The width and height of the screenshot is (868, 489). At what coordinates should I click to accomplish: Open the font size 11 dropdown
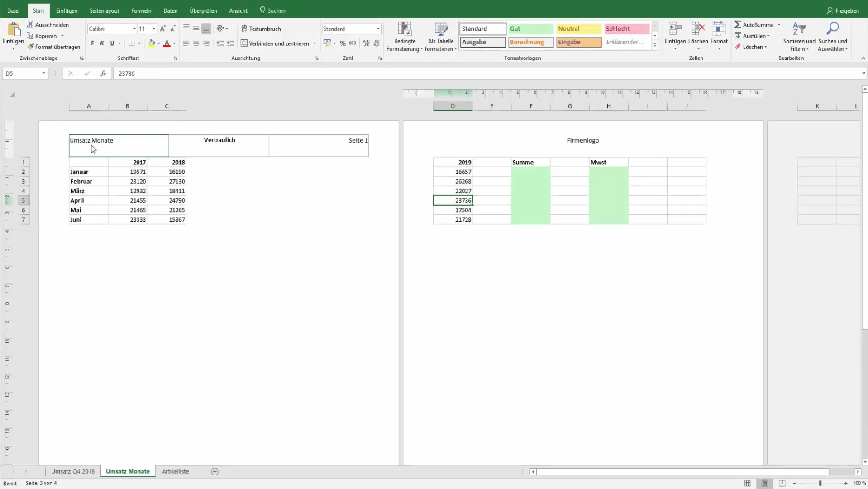click(154, 29)
